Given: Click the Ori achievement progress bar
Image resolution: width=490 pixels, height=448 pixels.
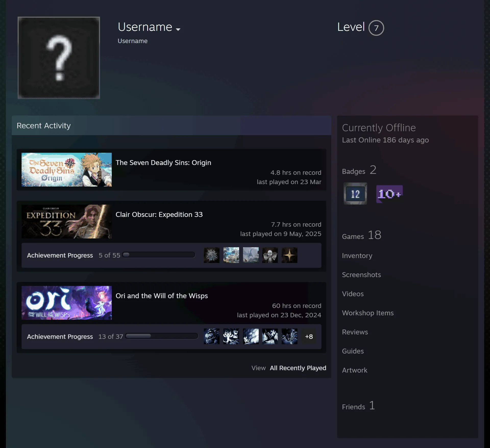Looking at the screenshot, I should click(162, 336).
